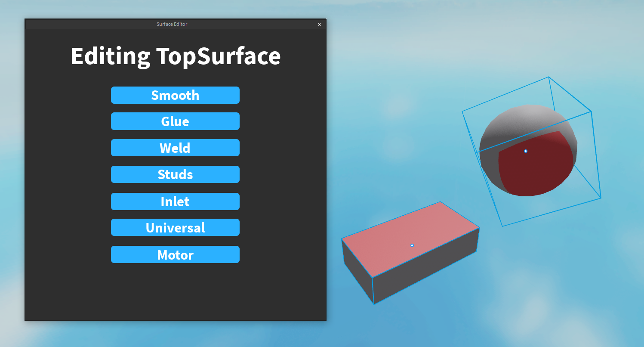Click the Surface Editor title bar

[172, 24]
